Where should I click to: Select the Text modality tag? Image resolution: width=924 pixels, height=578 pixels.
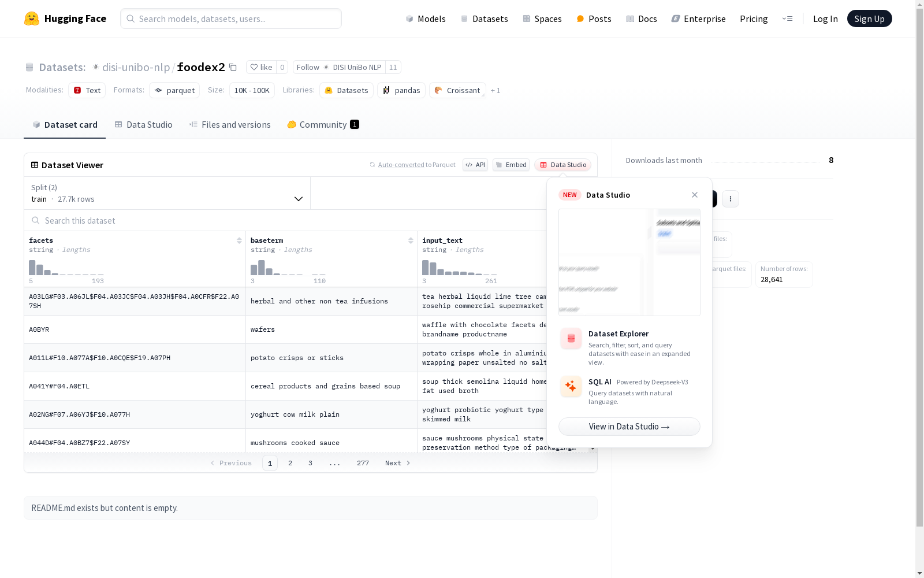87,90
